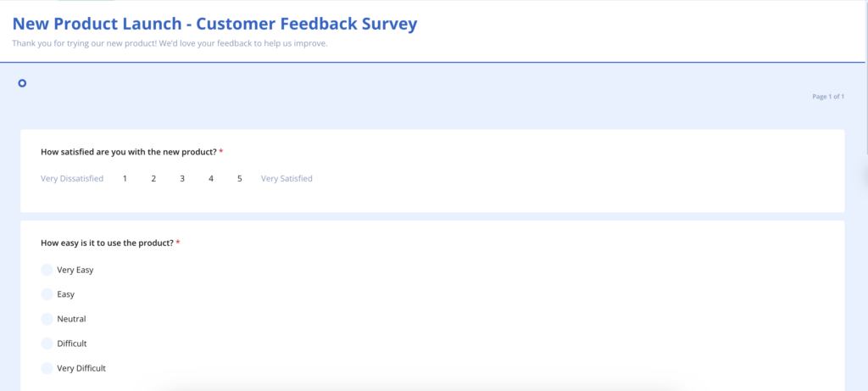
Task: Choose rating 5 for satisfaction
Action: coord(240,178)
